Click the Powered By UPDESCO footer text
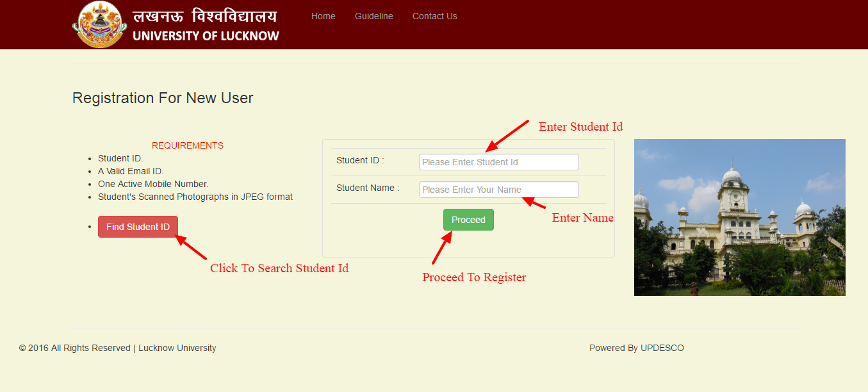The image size is (868, 392). coord(637,348)
